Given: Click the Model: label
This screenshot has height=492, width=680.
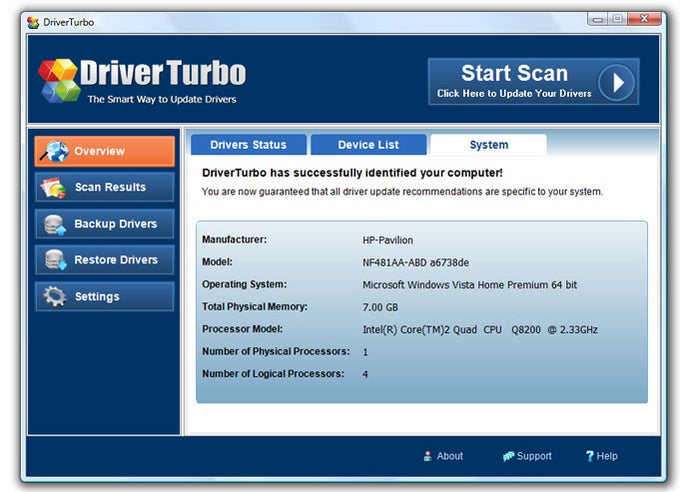Looking at the screenshot, I should point(217,262).
